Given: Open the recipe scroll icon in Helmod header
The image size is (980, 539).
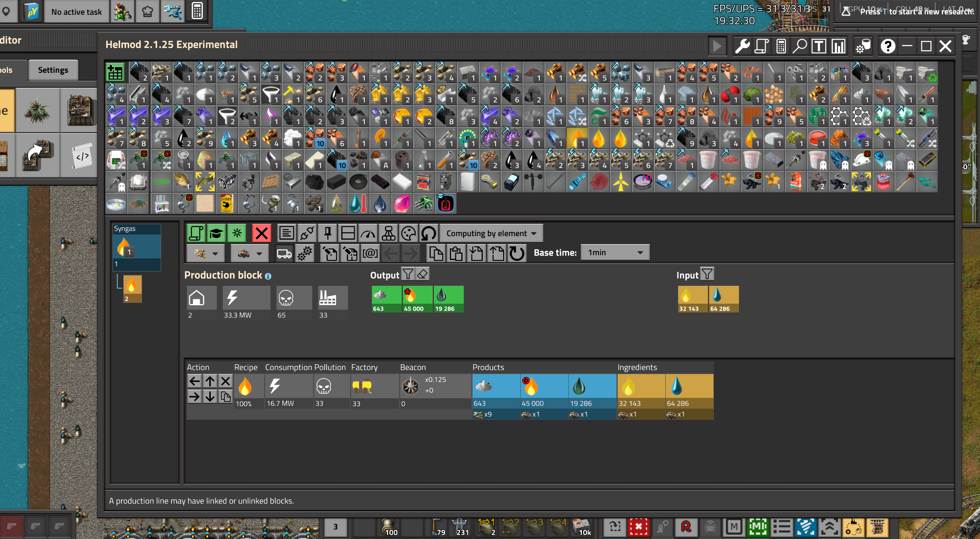Looking at the screenshot, I should (761, 46).
